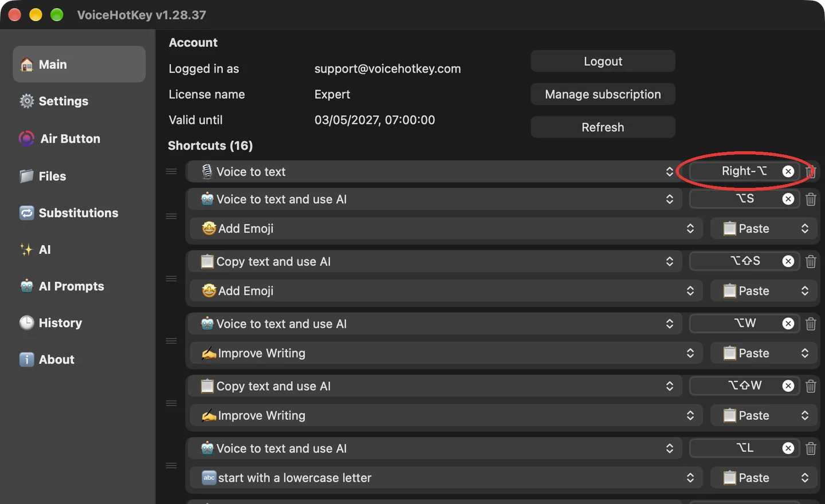Delete the ⌥⇧W shortcut with trash icon
This screenshot has height=504, width=825.
coord(811,387)
